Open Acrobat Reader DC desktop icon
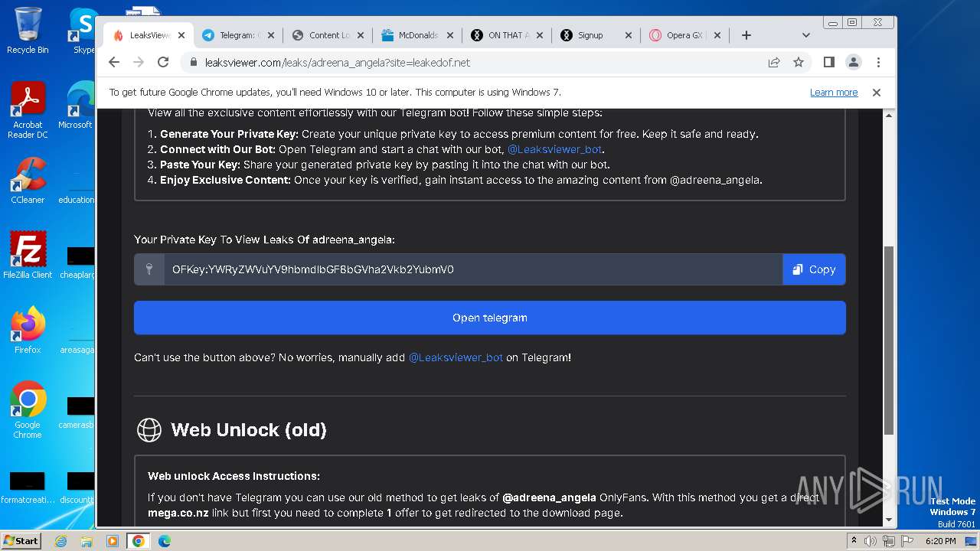The image size is (980, 551). [x=28, y=110]
